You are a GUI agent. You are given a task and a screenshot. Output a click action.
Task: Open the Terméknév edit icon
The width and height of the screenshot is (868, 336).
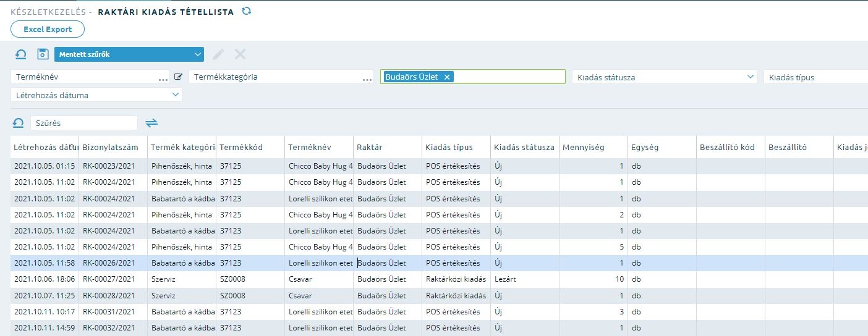pos(178,77)
